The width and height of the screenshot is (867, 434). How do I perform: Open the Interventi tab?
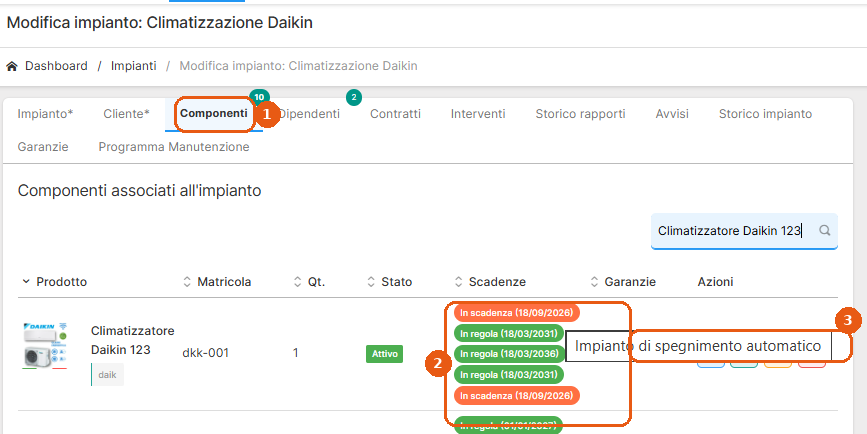[x=478, y=114]
